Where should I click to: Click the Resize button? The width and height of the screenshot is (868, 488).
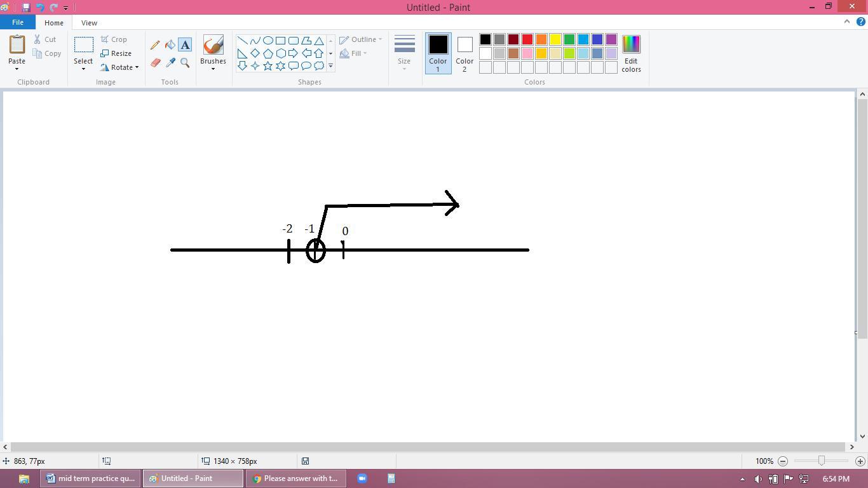pyautogui.click(x=116, y=53)
